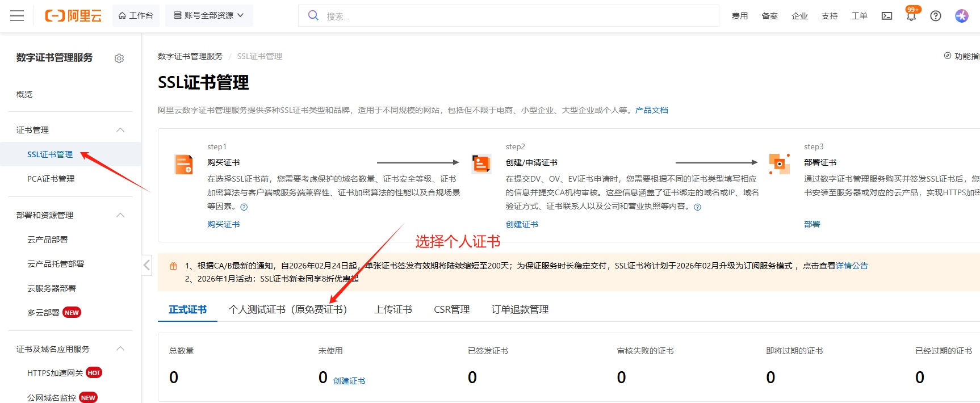Click the settings gear beside 数字证书管理服务
This screenshot has height=403, width=980.
pos(119,58)
